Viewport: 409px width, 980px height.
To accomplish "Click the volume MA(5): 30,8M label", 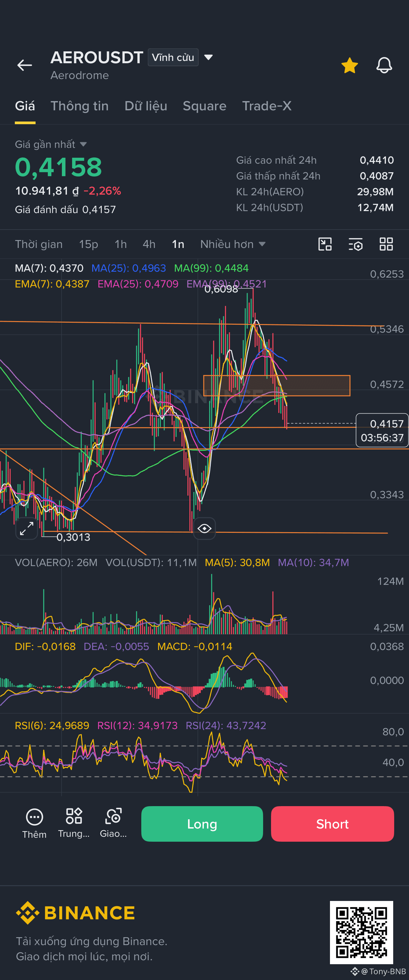I will click(x=237, y=562).
